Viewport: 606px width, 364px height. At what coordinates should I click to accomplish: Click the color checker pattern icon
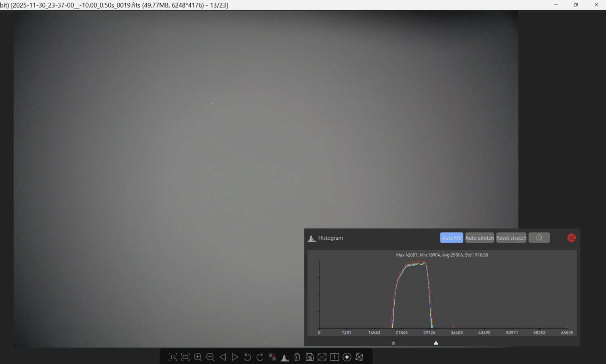pos(272,357)
